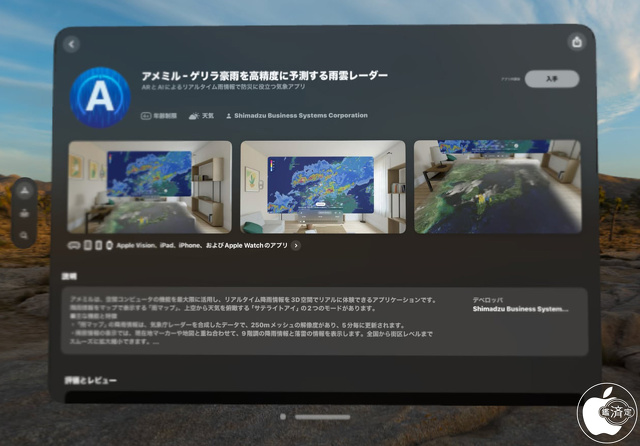Click the 説明 section heading
640x446 pixels.
[69, 276]
